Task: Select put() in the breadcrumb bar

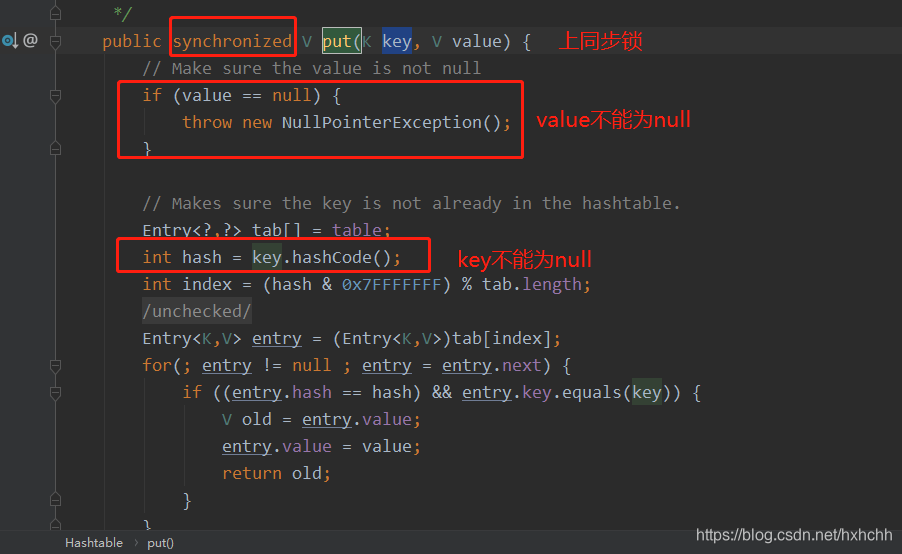Action: [x=160, y=542]
